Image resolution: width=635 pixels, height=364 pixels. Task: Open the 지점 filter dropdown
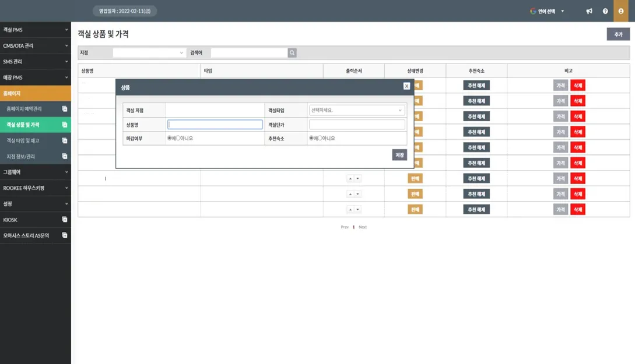pos(149,52)
